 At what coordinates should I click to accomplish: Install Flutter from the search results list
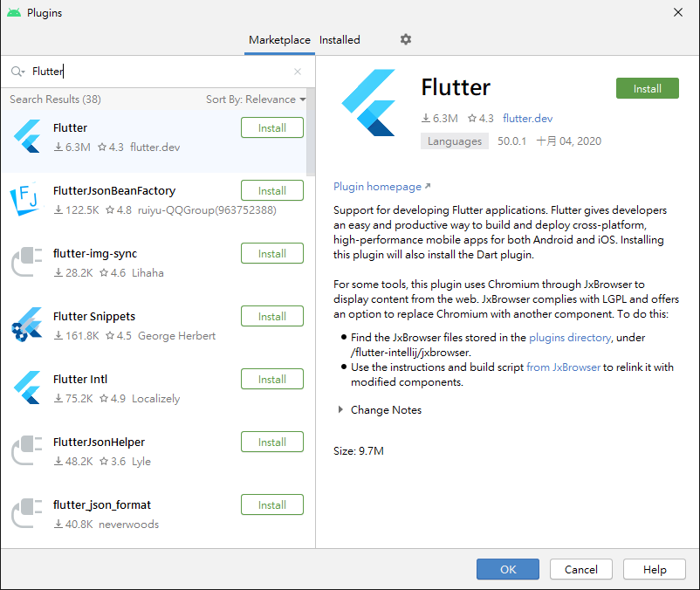pyautogui.click(x=272, y=128)
